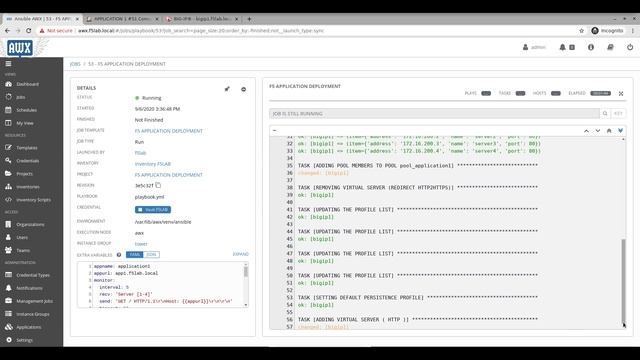Click the KEY button beside search
640x360 pixels.
pos(618,113)
